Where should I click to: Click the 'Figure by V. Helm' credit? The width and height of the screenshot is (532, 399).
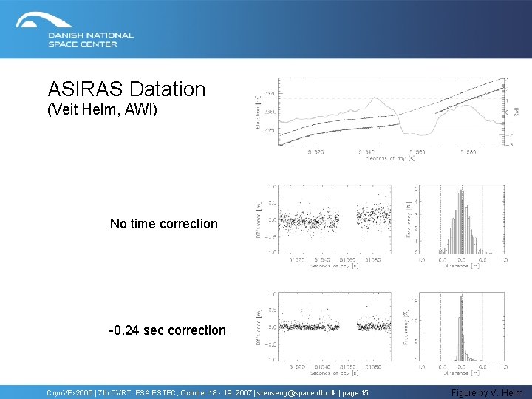487,393
